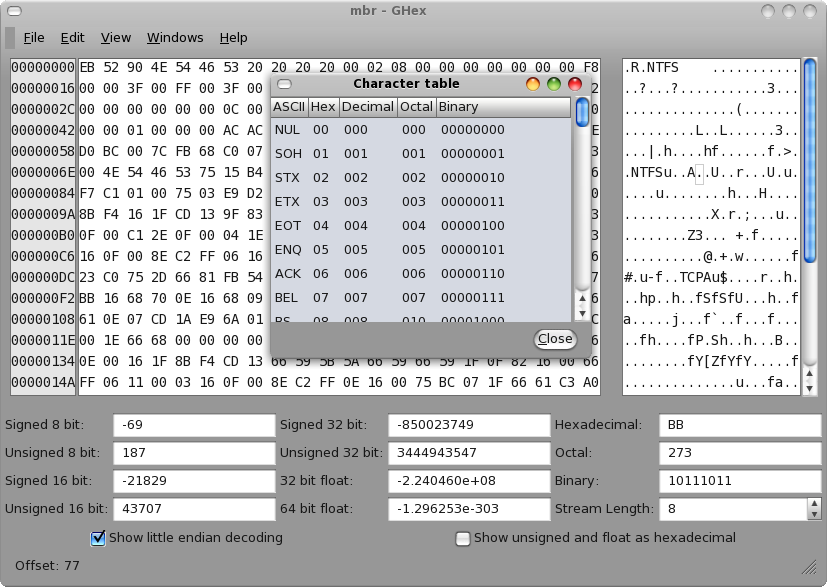This screenshot has height=587, width=827.
Task: Open window menu icon of Character table dialog
Action: tap(284, 84)
